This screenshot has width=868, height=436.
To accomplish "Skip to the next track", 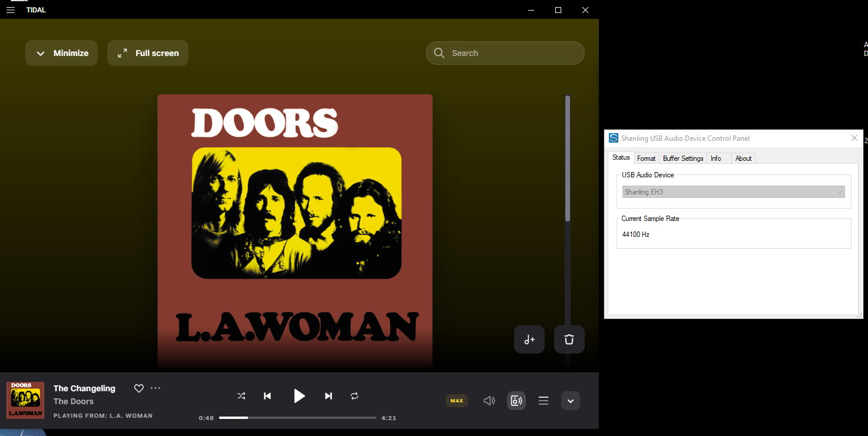I will coord(328,396).
